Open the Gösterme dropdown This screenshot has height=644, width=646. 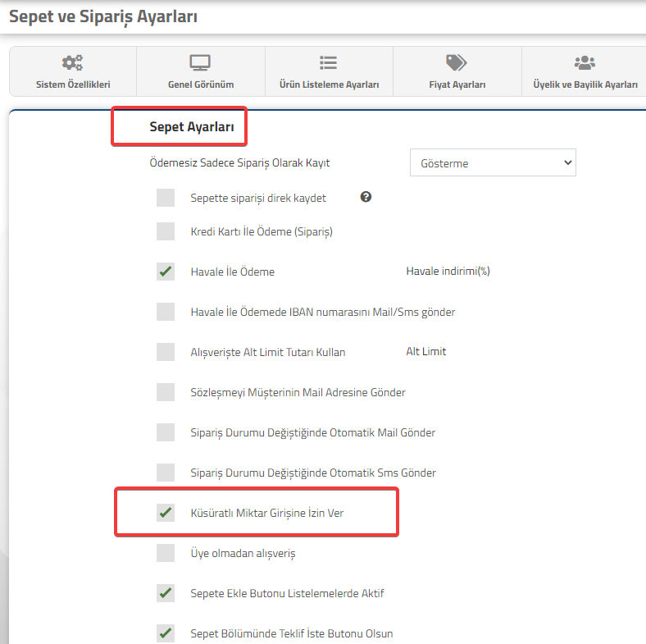point(493,163)
